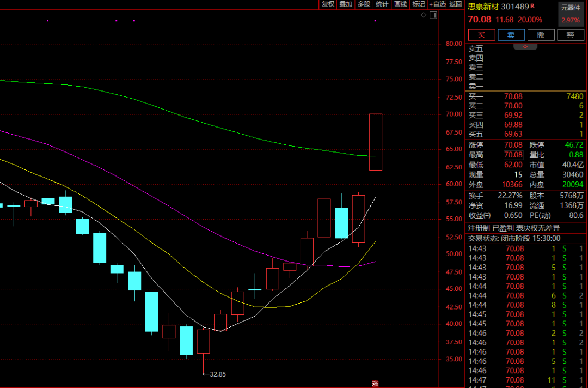Screen dimensions: 588x388
Task: Open the 叠加 overlay menu
Action: point(346,4)
